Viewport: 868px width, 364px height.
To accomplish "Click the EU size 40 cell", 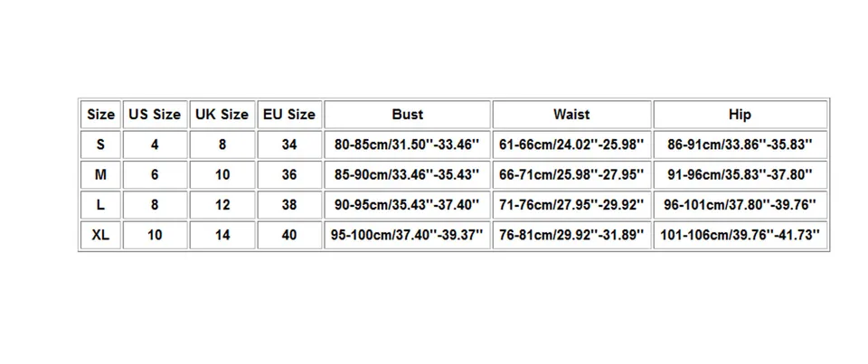I will (289, 235).
